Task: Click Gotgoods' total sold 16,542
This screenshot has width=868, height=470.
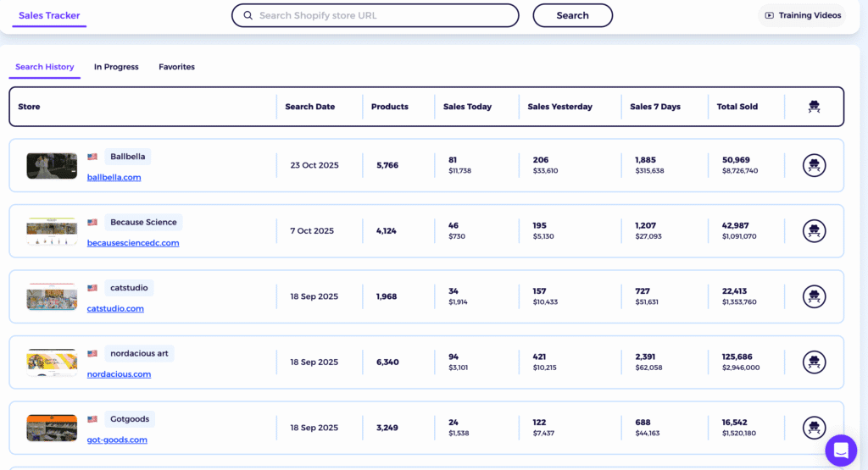Action: 735,423
